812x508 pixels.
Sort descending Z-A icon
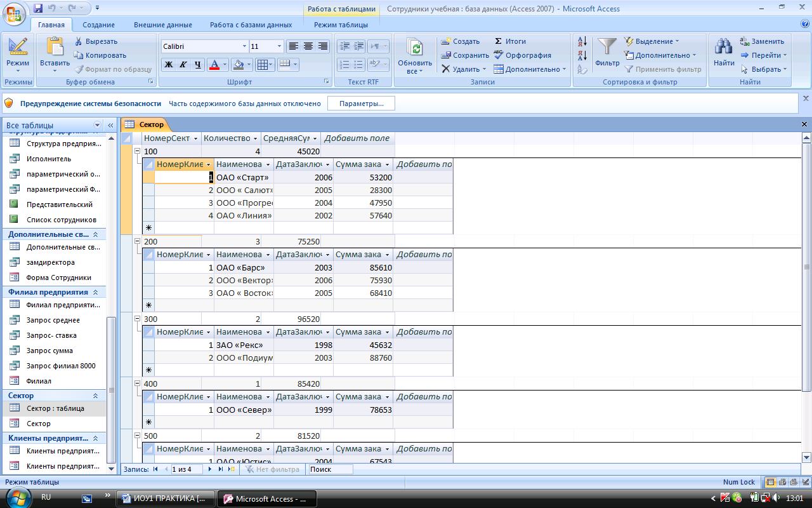pyautogui.click(x=583, y=55)
